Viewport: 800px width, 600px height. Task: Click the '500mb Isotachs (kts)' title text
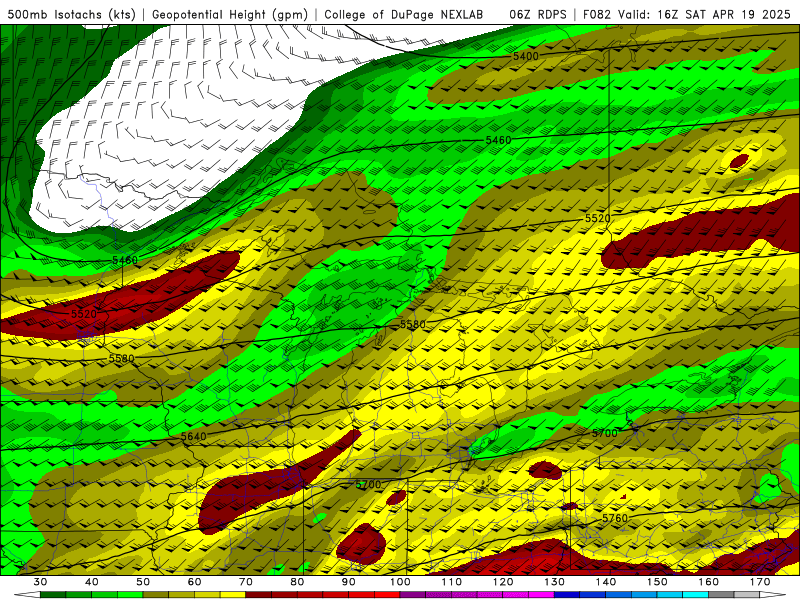(71, 15)
